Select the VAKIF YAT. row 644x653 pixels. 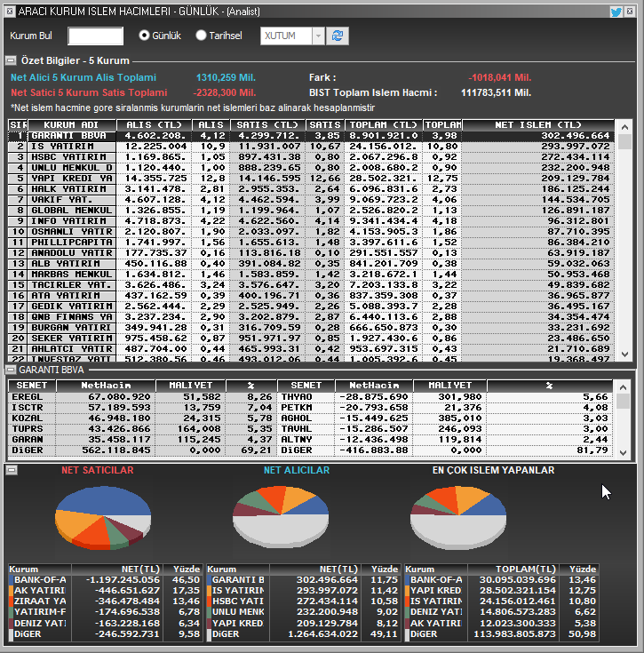311,200
